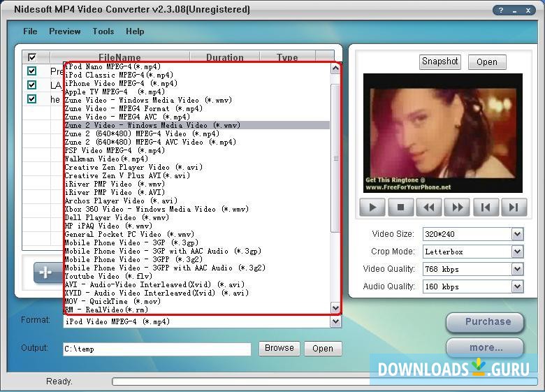Click Browse for the output folder
Viewport: 545px width, 392px height.
[x=279, y=348]
